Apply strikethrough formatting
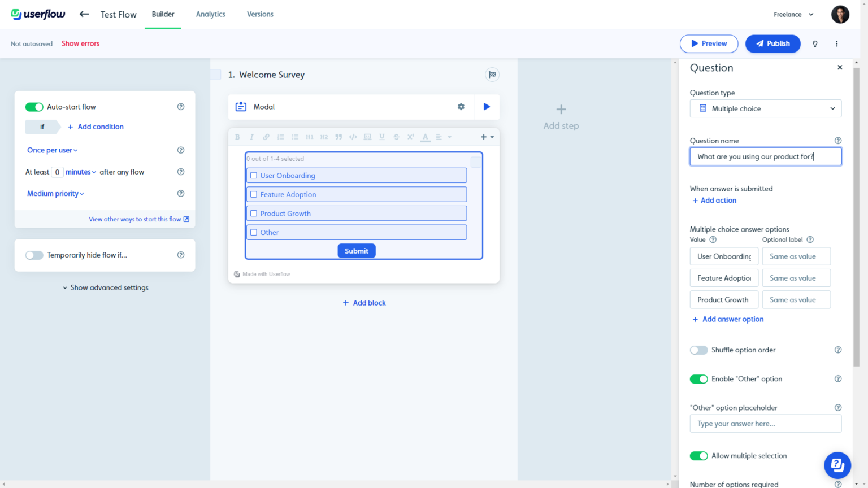The width and height of the screenshot is (868, 488). 396,136
